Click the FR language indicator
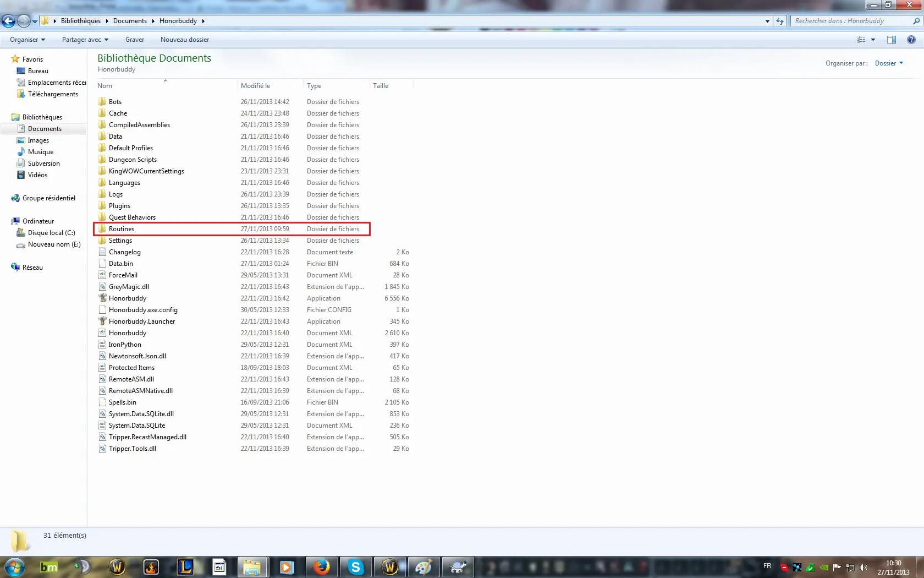 (767, 566)
